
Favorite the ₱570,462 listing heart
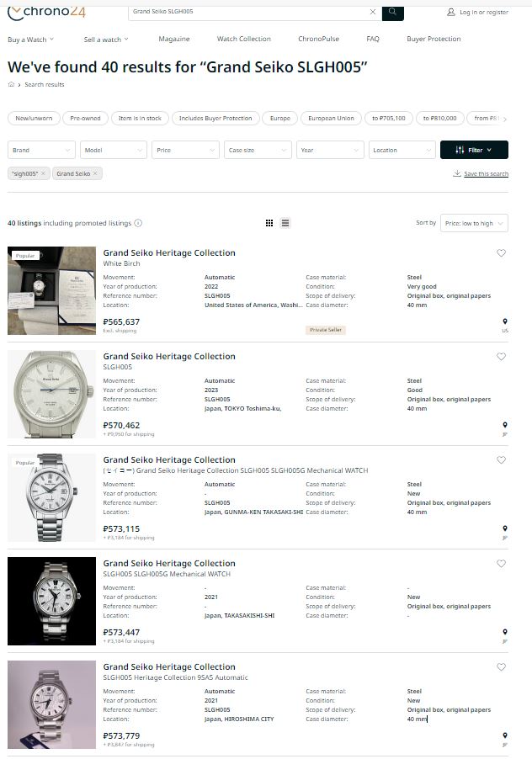click(501, 356)
